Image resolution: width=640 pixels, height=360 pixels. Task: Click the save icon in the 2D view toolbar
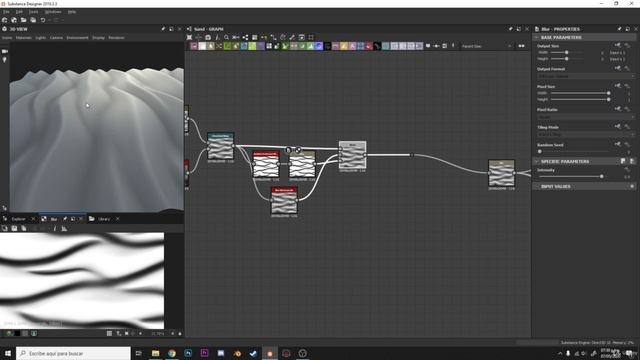click(14, 229)
